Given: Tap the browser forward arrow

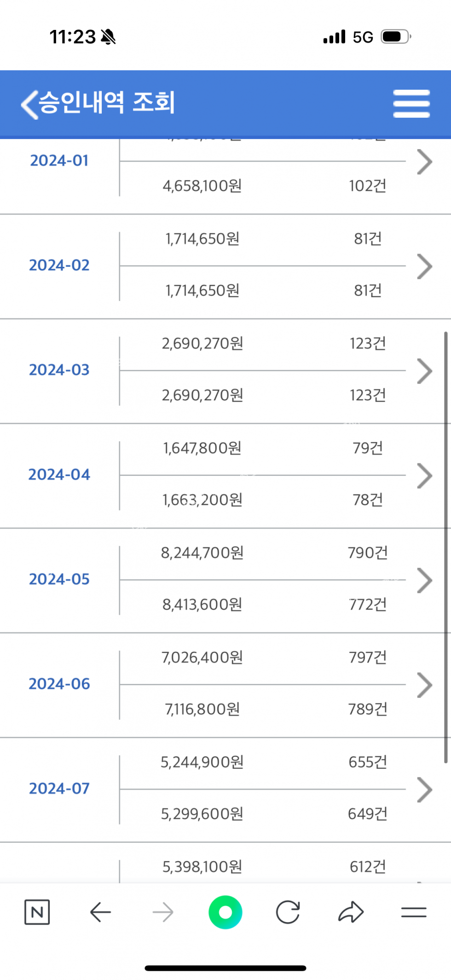Looking at the screenshot, I should pos(163,912).
